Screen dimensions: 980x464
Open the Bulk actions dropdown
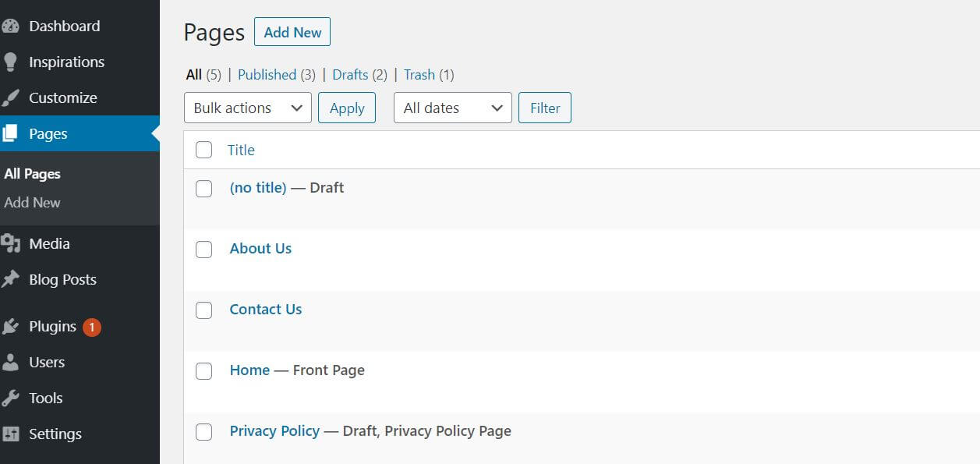[x=247, y=108]
